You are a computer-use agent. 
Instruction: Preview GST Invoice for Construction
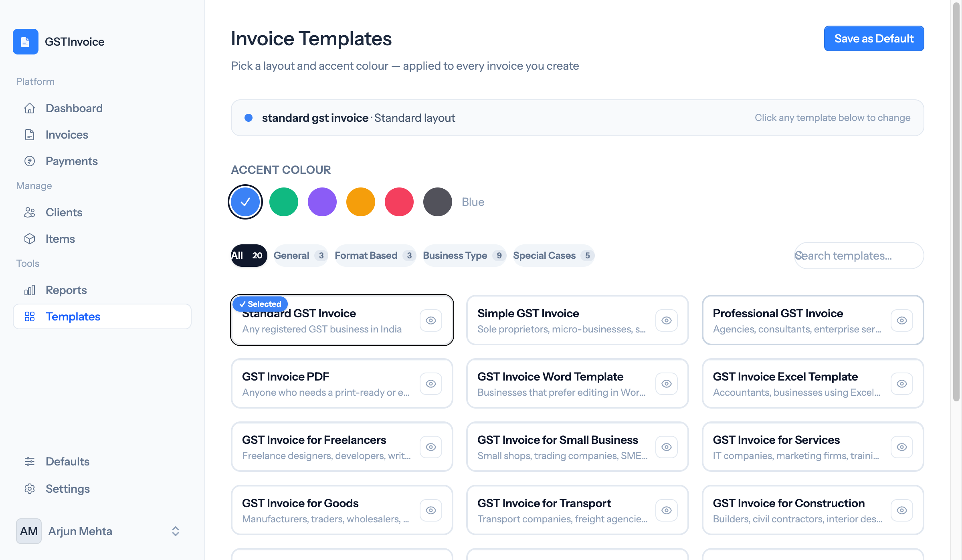(902, 510)
